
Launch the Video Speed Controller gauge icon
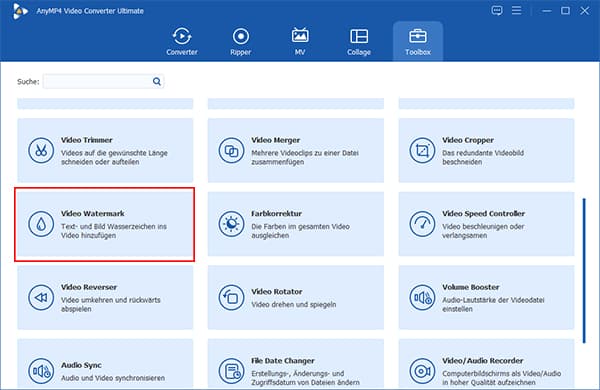point(422,224)
